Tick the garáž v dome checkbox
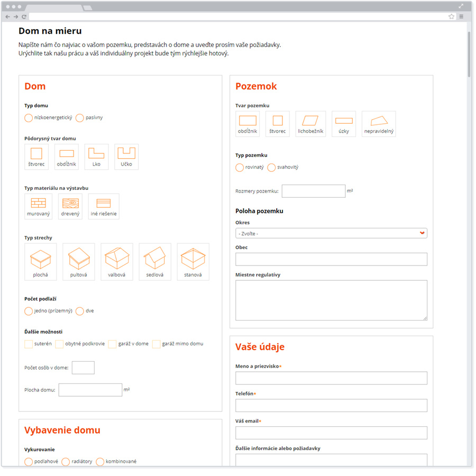The image size is (476, 476). point(112,344)
